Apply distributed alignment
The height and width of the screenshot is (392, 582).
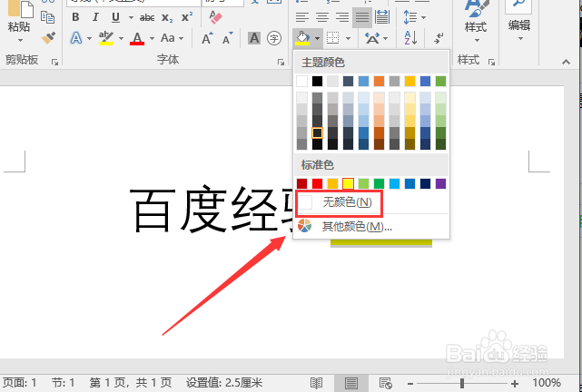[382, 17]
